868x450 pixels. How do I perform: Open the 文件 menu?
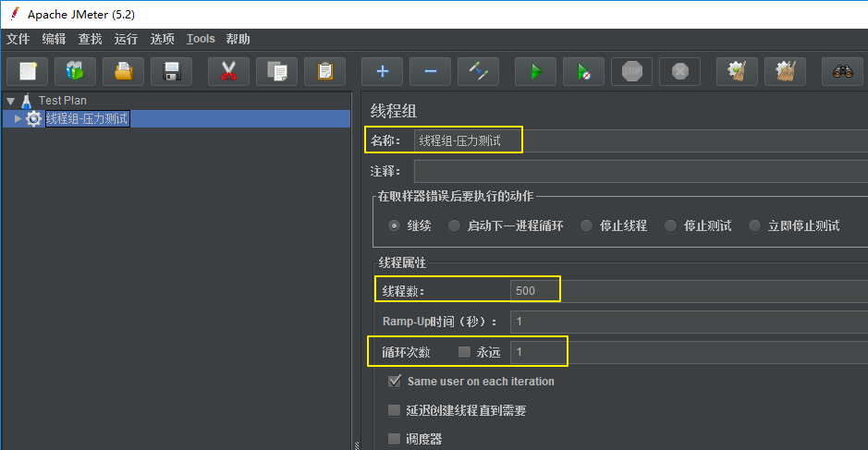[x=18, y=40]
